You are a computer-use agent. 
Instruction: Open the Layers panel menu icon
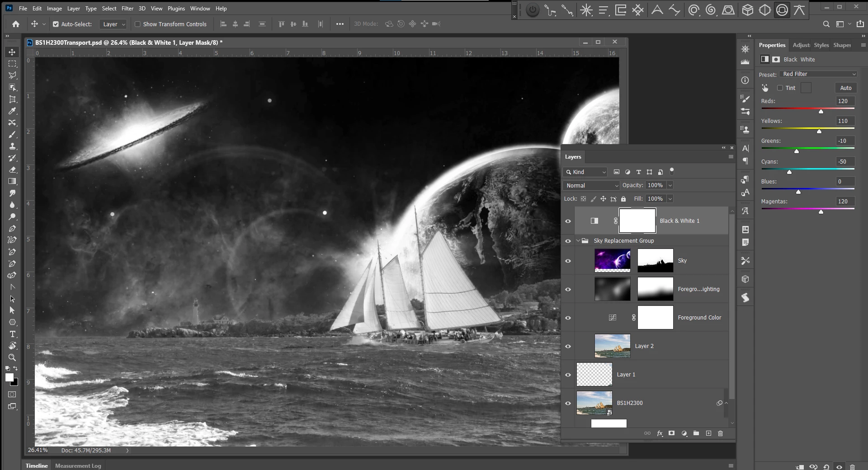pyautogui.click(x=731, y=157)
